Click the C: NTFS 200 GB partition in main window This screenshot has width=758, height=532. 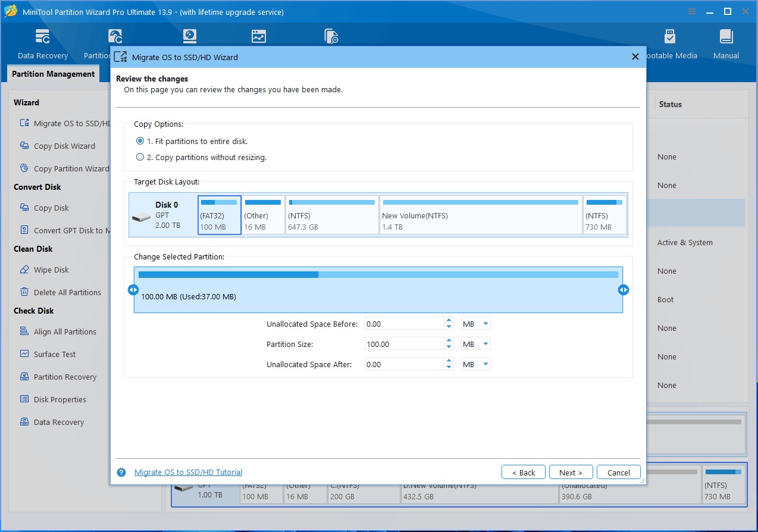(x=364, y=494)
